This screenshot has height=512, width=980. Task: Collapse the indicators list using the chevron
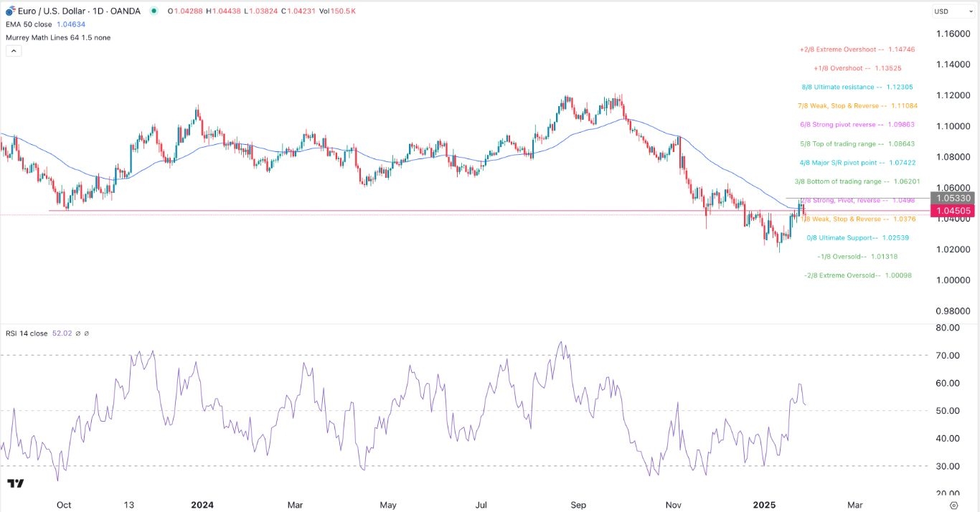pos(14,50)
